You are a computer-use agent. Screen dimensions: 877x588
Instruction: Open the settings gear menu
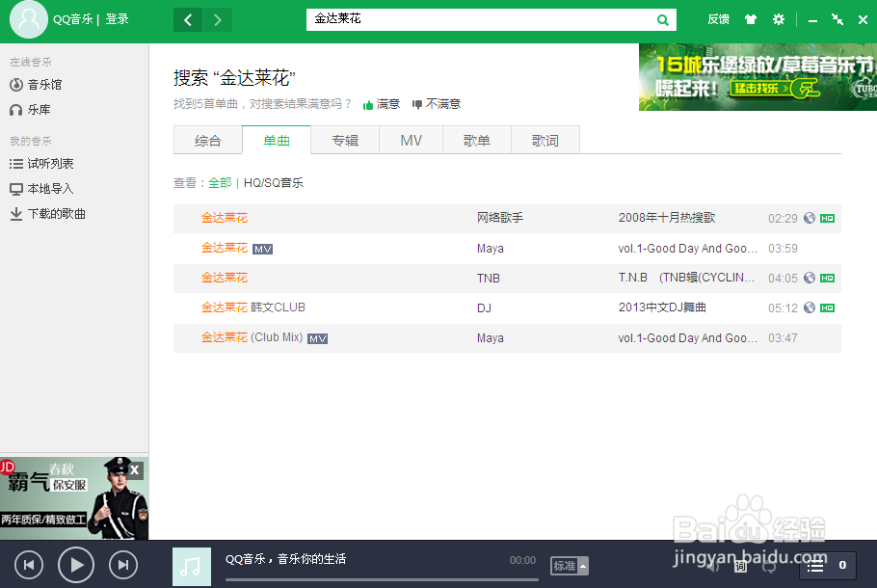point(778,18)
